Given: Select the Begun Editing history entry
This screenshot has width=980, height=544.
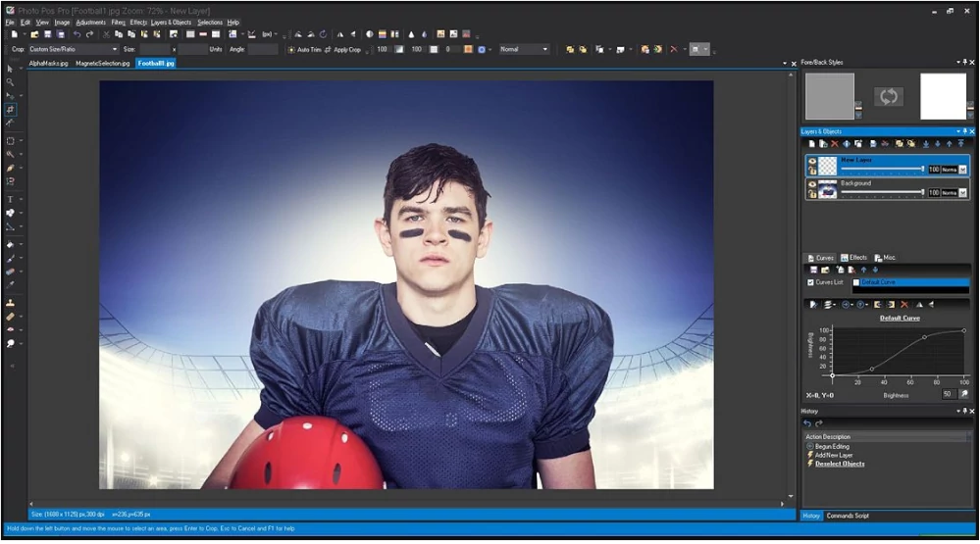Looking at the screenshot, I should pos(832,447).
